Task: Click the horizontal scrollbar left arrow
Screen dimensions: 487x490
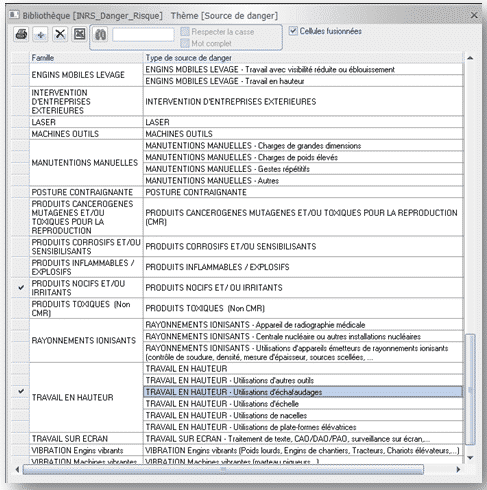Action: (x=17, y=469)
